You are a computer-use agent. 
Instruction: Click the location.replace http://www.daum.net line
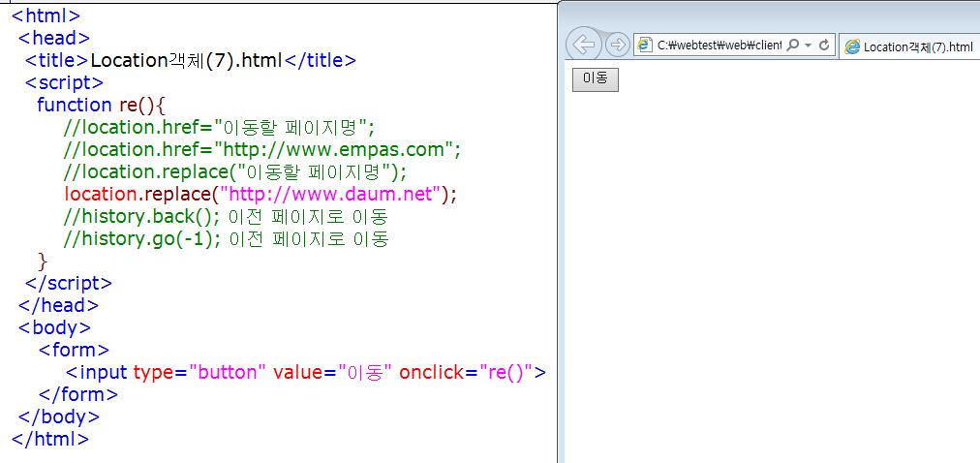point(260,195)
